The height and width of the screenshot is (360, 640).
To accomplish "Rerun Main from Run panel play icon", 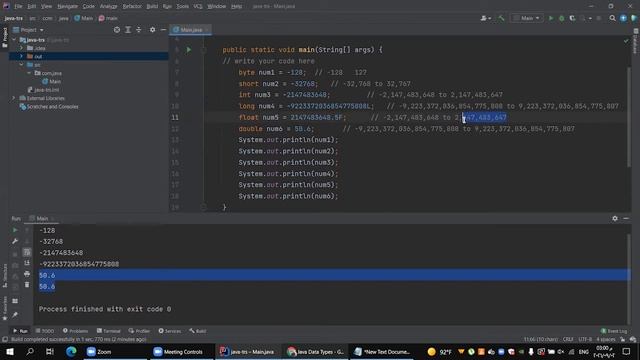I will coord(15,230).
